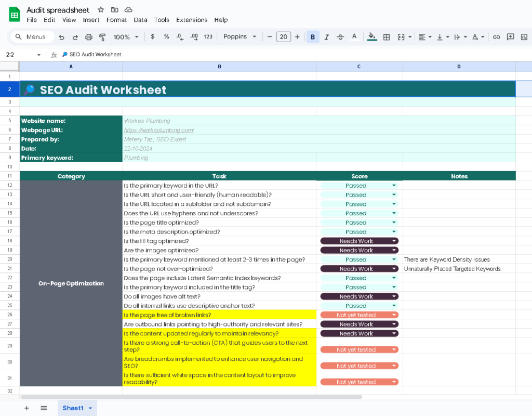Viewport: 532px width, 416px height.
Task: Open the borders tool
Action: click(x=387, y=37)
